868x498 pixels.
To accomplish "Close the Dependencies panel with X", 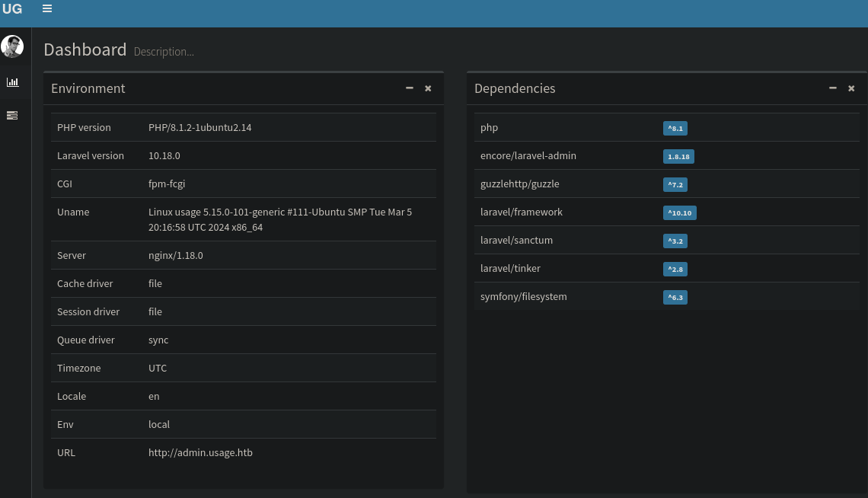I will pyautogui.click(x=851, y=88).
